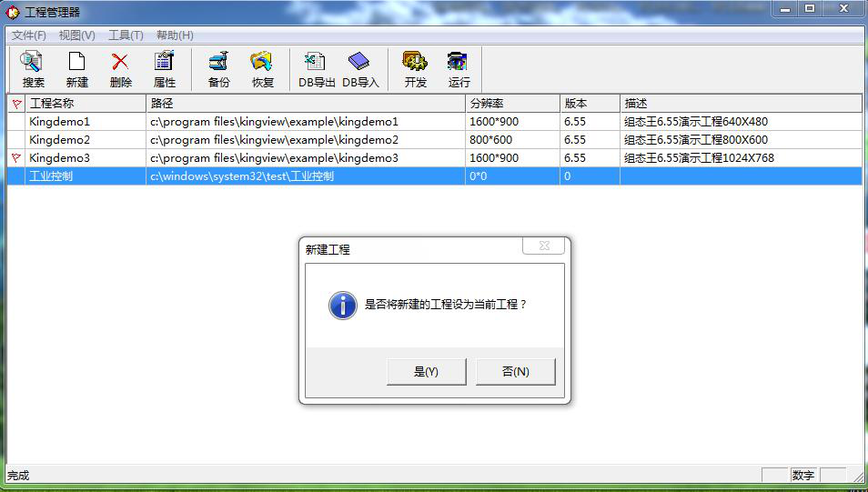The image size is (868, 492).
Task: Sort by the 分辨率 column header
Action: click(511, 104)
